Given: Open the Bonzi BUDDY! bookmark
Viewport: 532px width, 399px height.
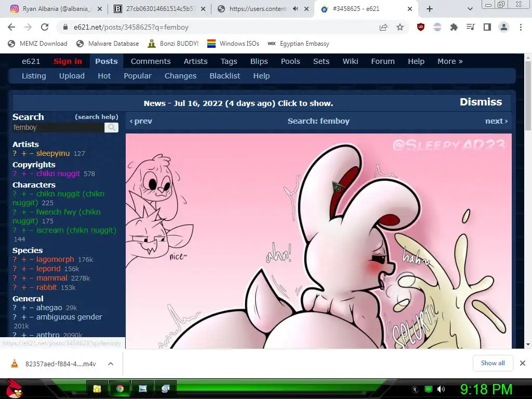Looking at the screenshot, I should [x=173, y=44].
